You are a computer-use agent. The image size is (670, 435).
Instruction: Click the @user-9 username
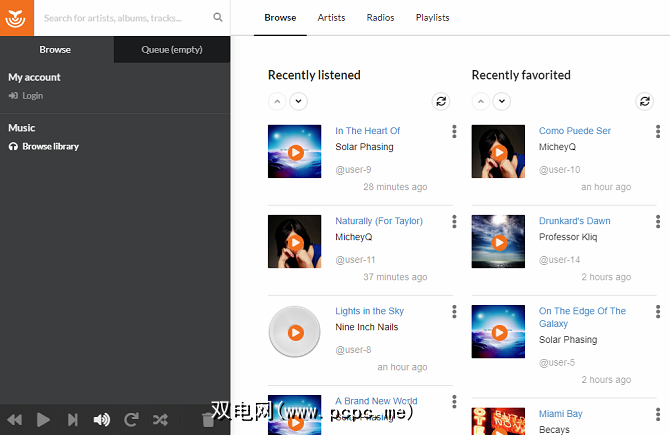(353, 170)
